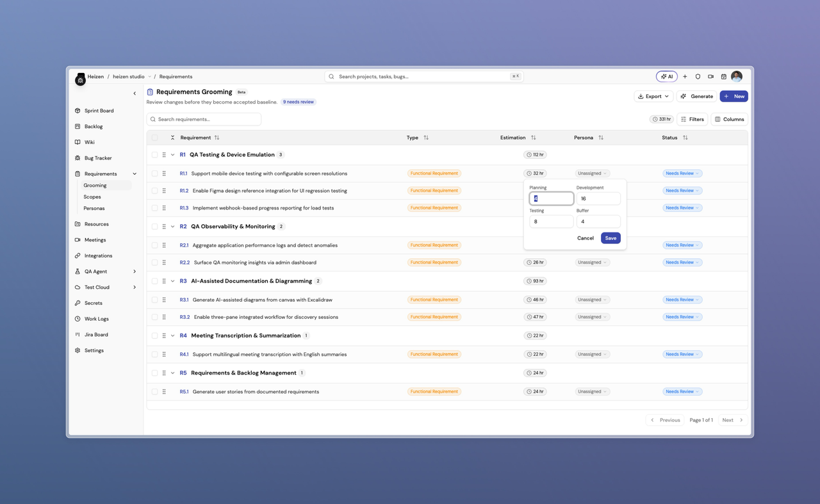Check the box for group R1
820x504 pixels.
(x=154, y=155)
